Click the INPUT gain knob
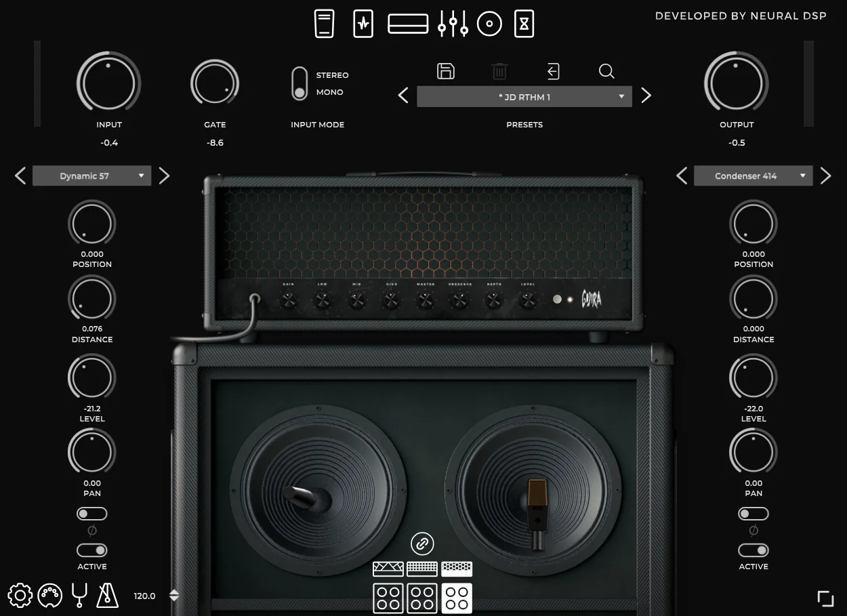The height and width of the screenshot is (616, 847). [x=108, y=82]
